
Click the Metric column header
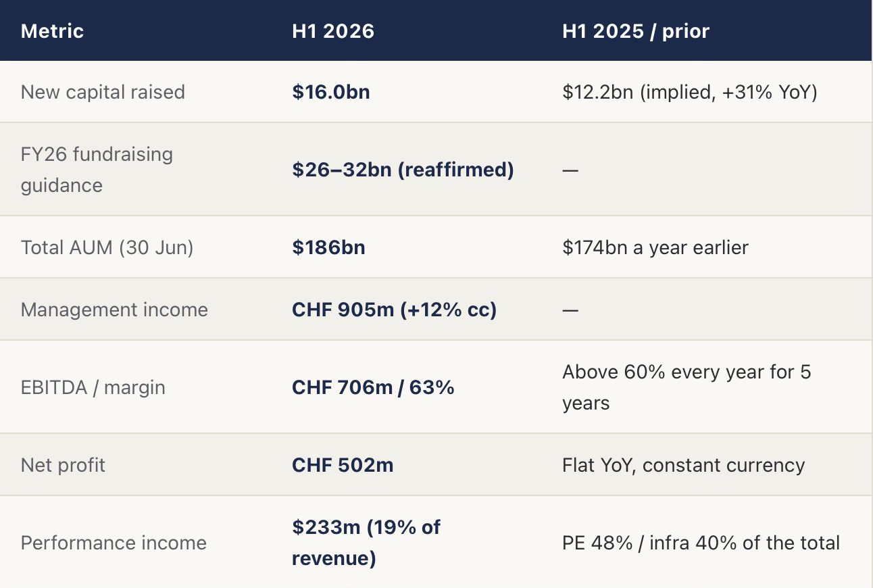point(52,31)
